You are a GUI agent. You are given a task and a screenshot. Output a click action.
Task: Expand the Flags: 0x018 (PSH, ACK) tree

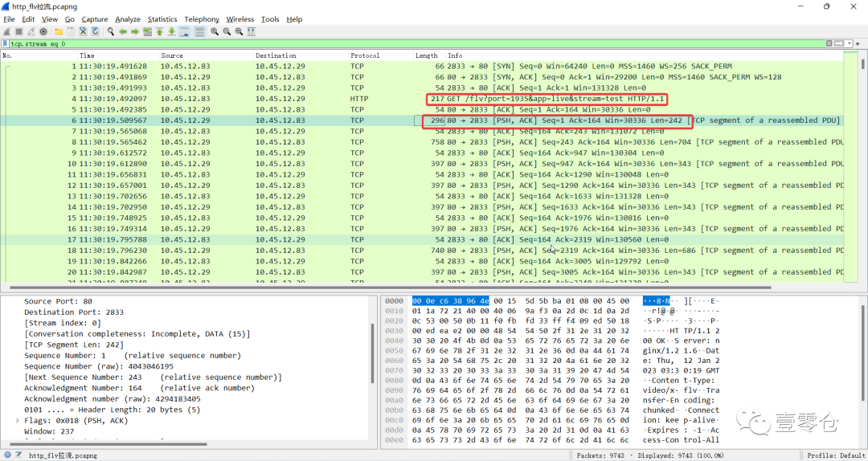point(18,420)
